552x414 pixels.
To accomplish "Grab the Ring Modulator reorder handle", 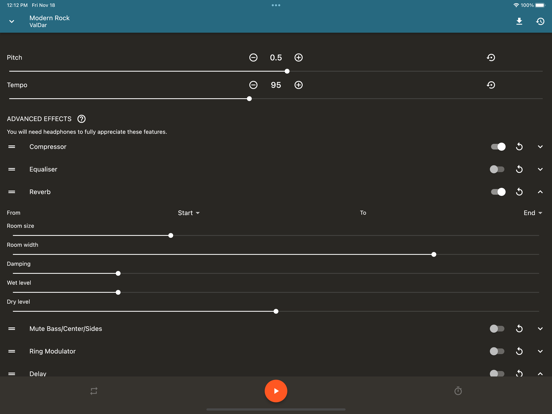I will pyautogui.click(x=12, y=351).
